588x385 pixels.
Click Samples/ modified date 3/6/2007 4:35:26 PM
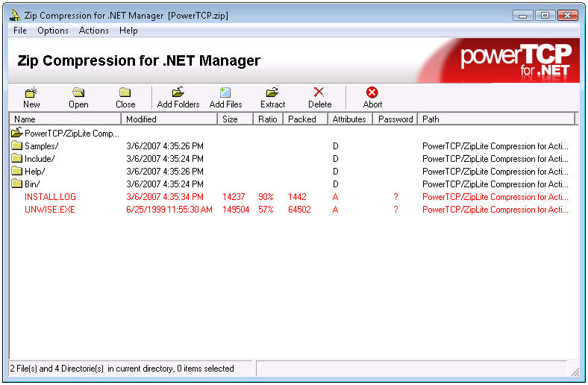tap(165, 145)
